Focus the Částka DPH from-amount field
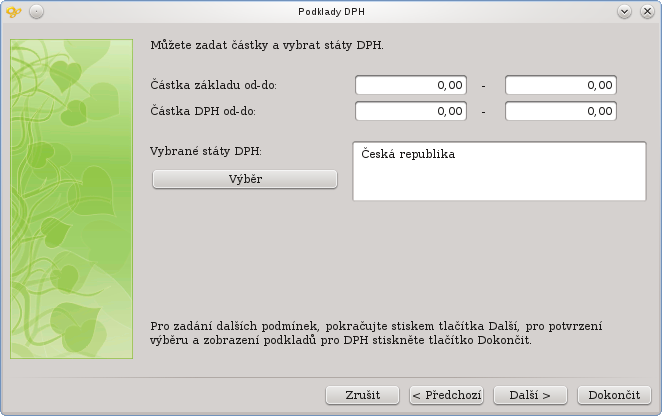This screenshot has height=416, width=662. point(411,111)
